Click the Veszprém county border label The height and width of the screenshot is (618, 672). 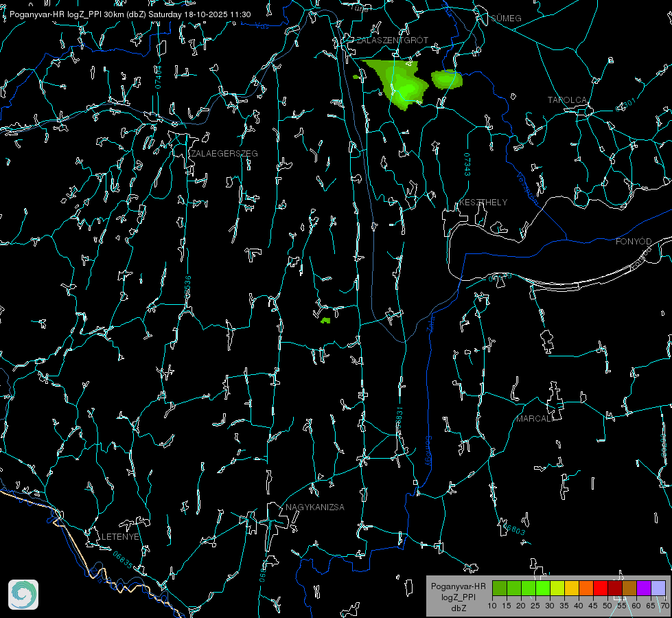coord(527,188)
